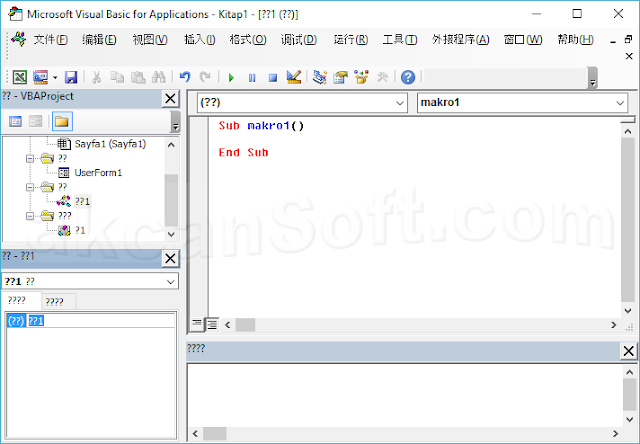Screen dimensions: 640x444
Task: Collapse the folder above UserForm1
Action: click(x=30, y=158)
